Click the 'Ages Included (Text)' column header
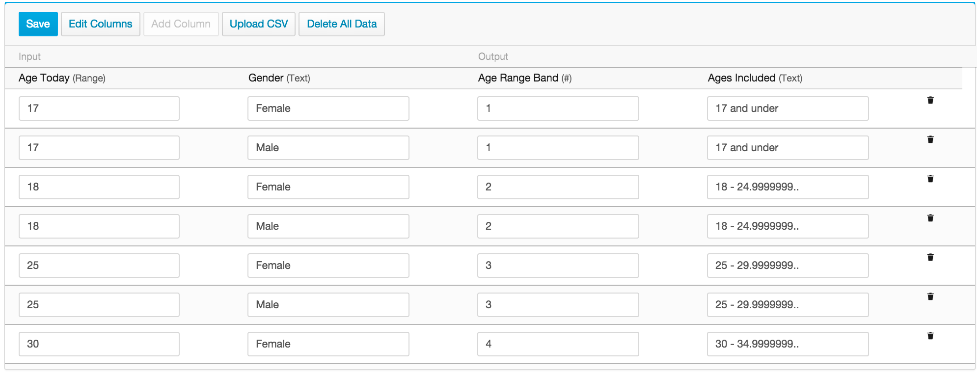Image resolution: width=980 pixels, height=376 pixels. coord(755,78)
